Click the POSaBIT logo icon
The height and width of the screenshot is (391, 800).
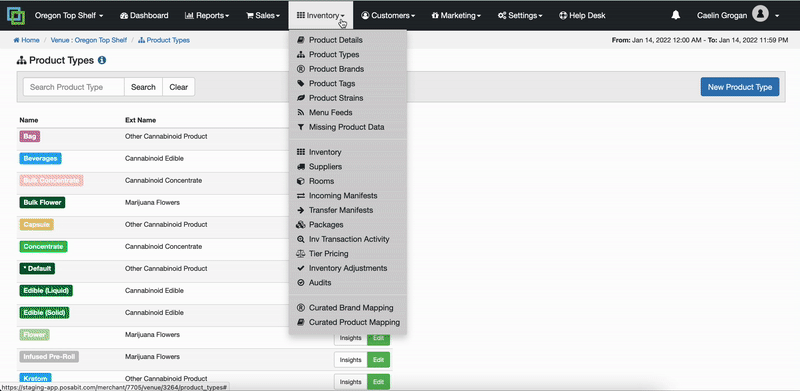(16, 15)
